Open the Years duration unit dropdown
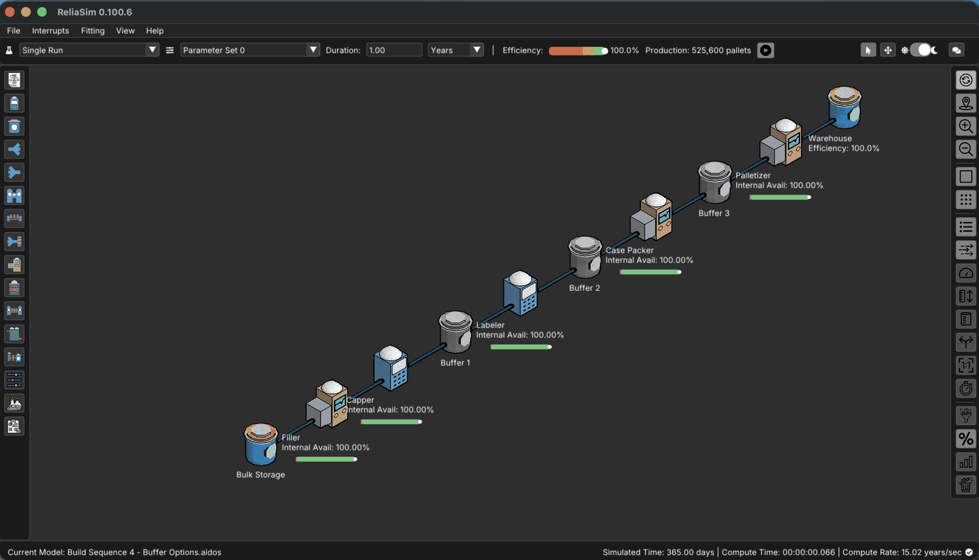The height and width of the screenshot is (560, 979). click(456, 50)
